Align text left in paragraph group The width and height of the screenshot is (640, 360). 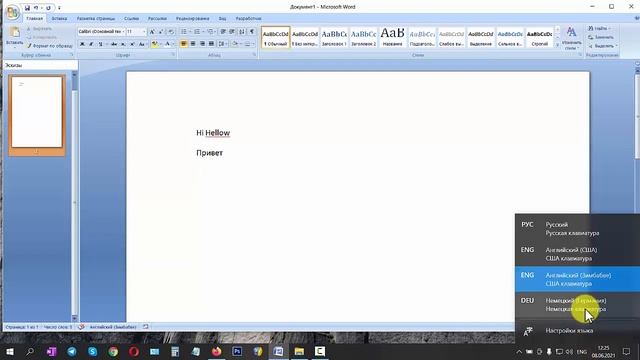[x=184, y=44]
